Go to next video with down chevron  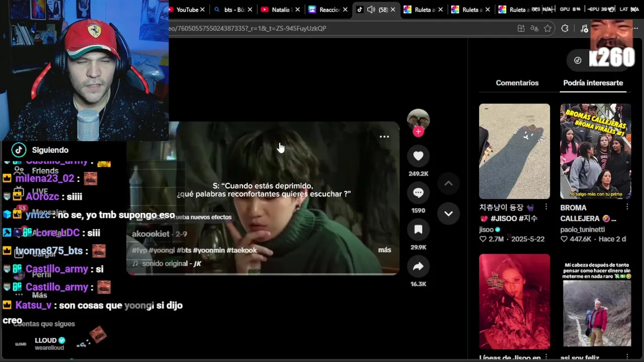(448, 214)
